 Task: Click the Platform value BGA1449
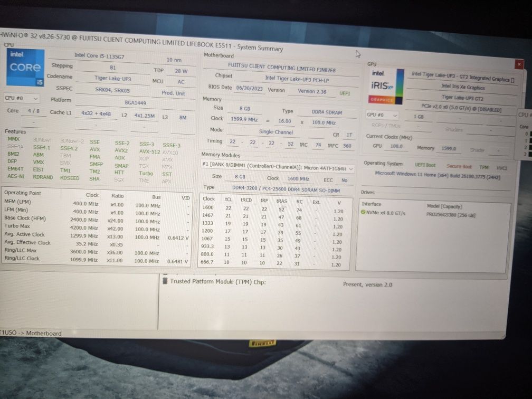tap(135, 102)
